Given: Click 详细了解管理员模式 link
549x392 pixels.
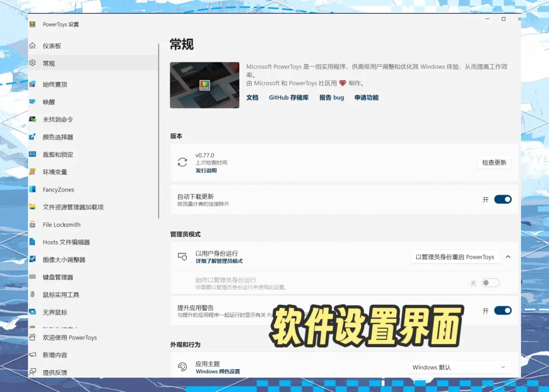Looking at the screenshot, I should (x=219, y=261).
